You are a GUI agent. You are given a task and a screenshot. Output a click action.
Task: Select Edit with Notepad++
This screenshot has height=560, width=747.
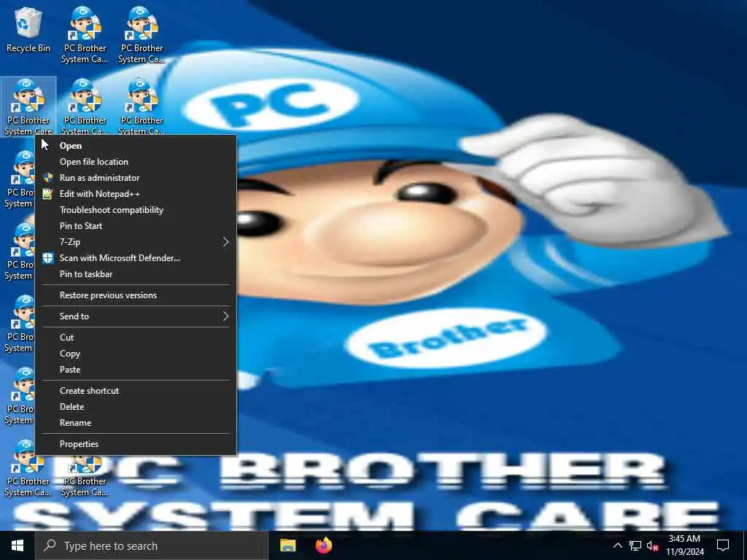pos(136,194)
